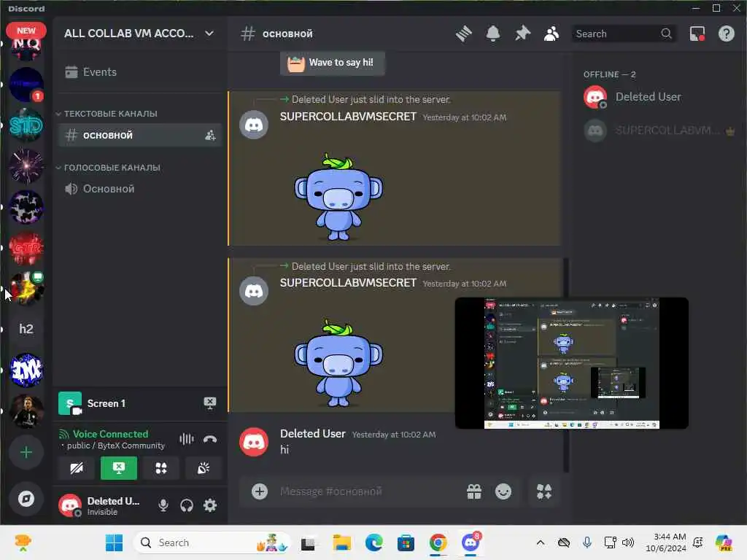Open Discord help icon
This screenshot has height=560, width=747.
[726, 34]
